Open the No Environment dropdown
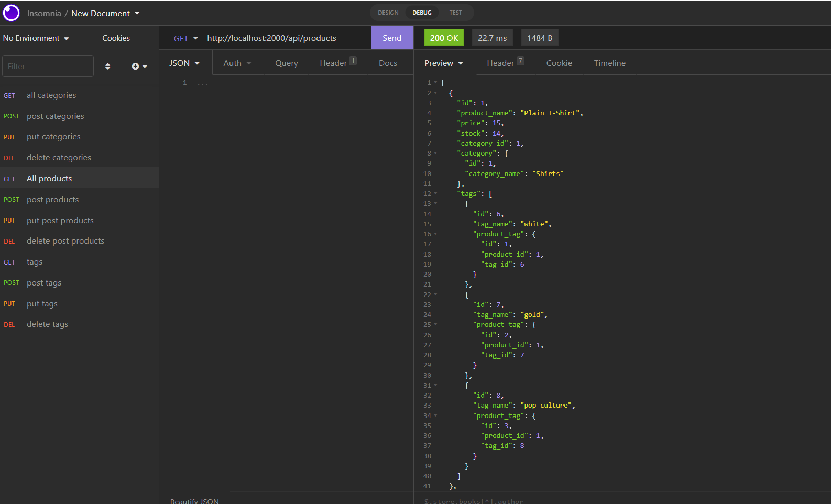Screen dimensions: 831x504 point(36,38)
